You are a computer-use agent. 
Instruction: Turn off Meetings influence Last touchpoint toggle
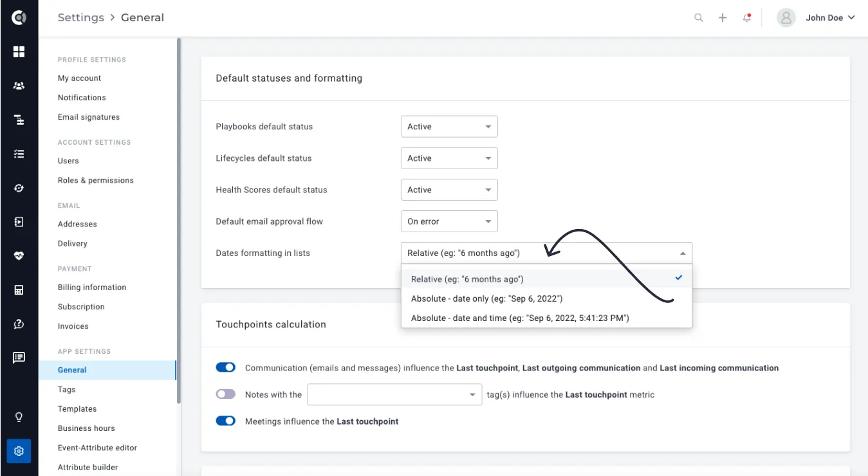point(225,421)
